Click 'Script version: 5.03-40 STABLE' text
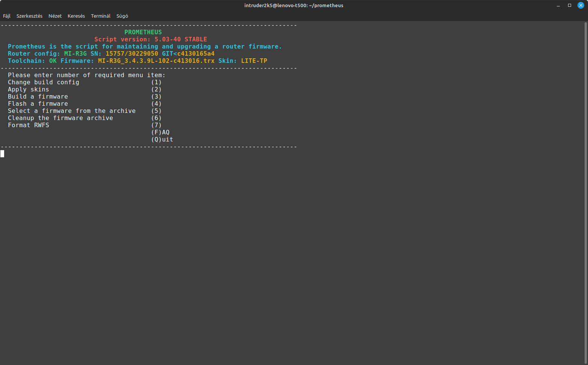This screenshot has width=588, height=365. (x=151, y=40)
